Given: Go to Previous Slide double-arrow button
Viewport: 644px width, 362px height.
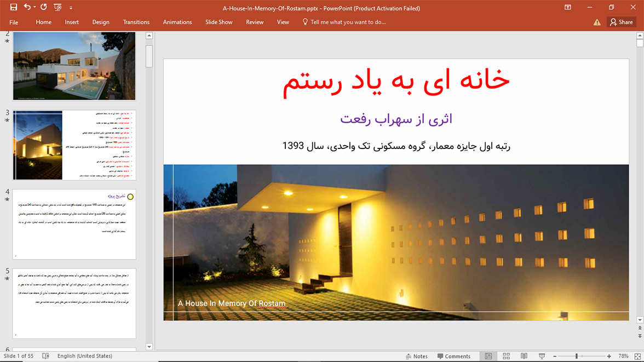Looking at the screenshot, I should [640, 328].
